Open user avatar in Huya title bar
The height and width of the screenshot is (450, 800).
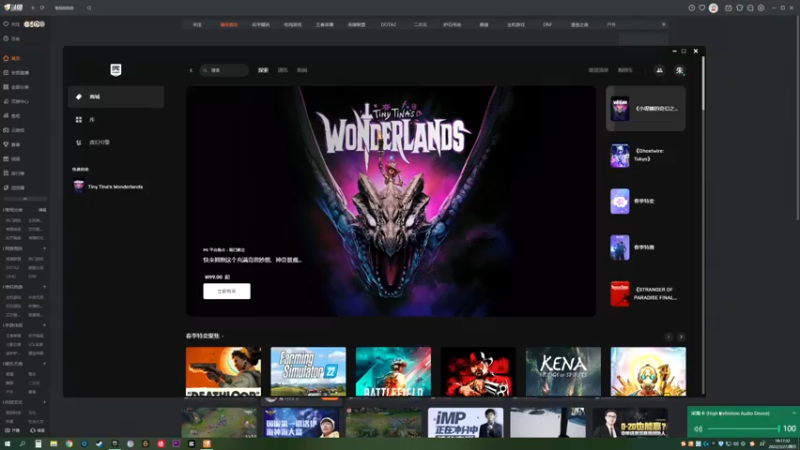tap(714, 8)
